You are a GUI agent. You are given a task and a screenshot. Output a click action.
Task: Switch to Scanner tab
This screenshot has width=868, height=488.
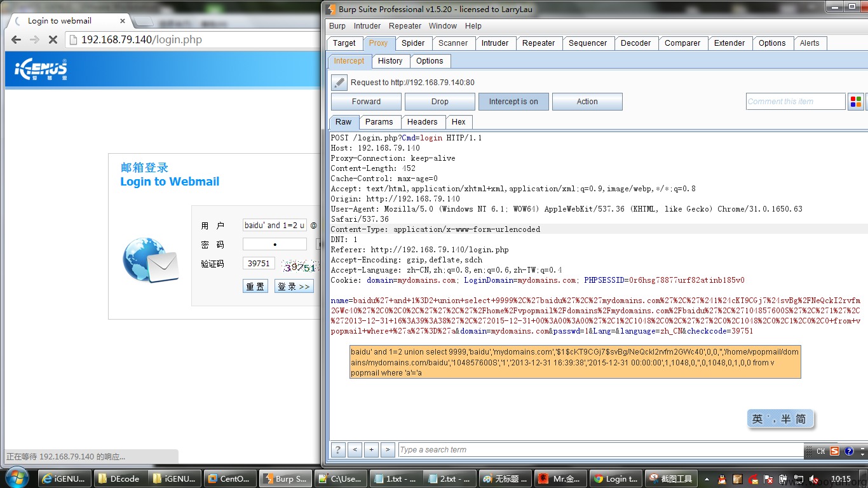coord(453,43)
